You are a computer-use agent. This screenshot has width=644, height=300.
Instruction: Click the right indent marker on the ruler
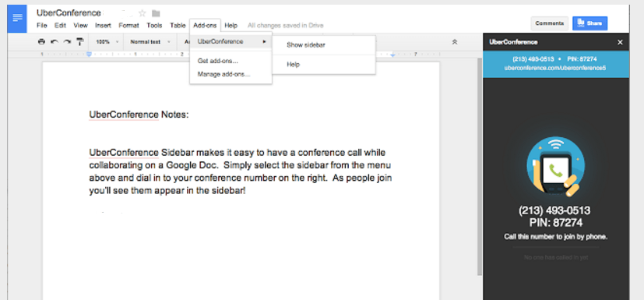(x=392, y=55)
